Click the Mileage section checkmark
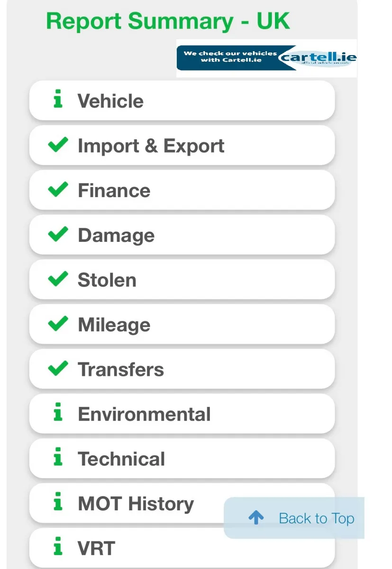The width and height of the screenshot is (392, 569). tap(58, 324)
